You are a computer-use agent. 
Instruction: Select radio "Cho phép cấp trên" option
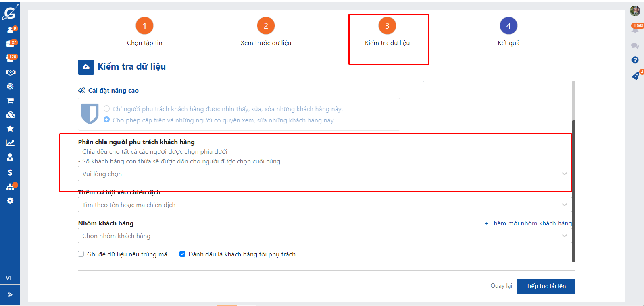pos(107,120)
